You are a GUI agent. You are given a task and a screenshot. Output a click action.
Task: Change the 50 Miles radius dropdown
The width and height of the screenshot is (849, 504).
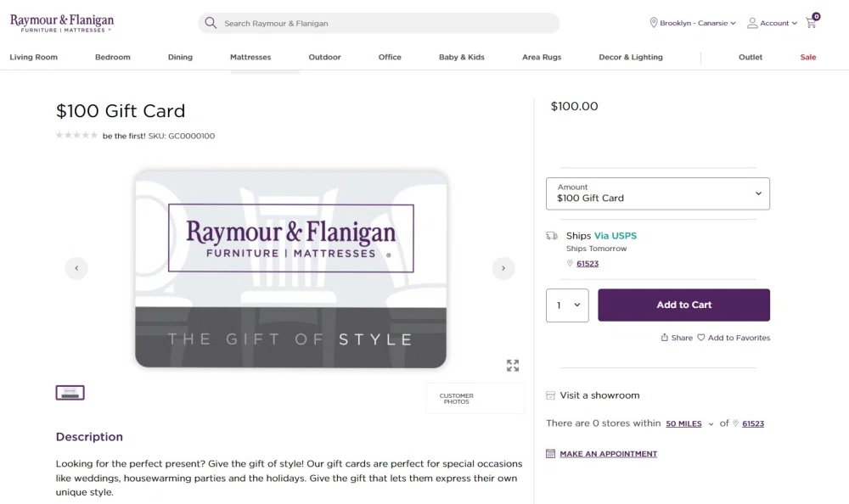(689, 423)
